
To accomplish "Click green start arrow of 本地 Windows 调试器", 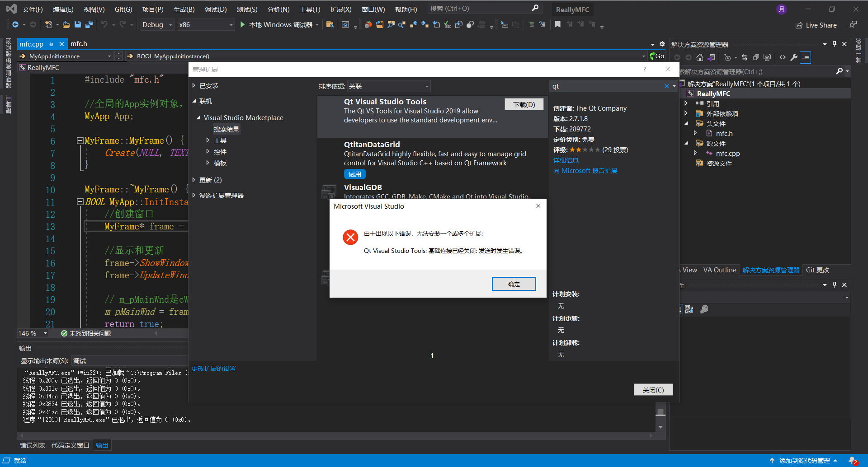I will [x=243, y=25].
